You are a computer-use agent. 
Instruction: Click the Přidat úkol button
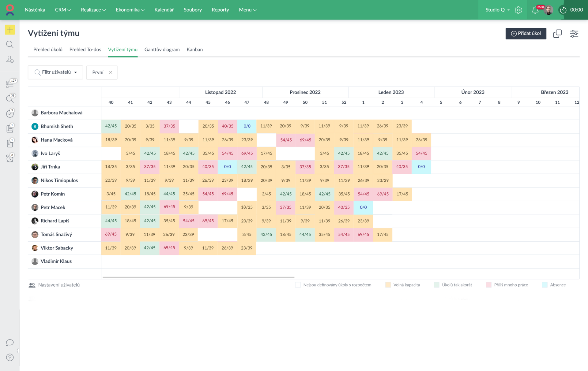click(x=526, y=33)
